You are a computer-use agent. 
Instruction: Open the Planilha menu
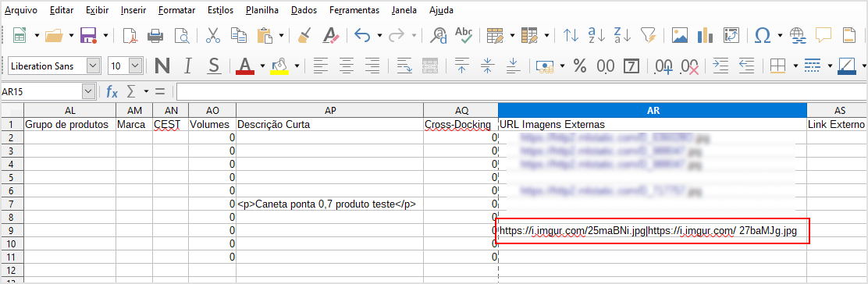[261, 10]
